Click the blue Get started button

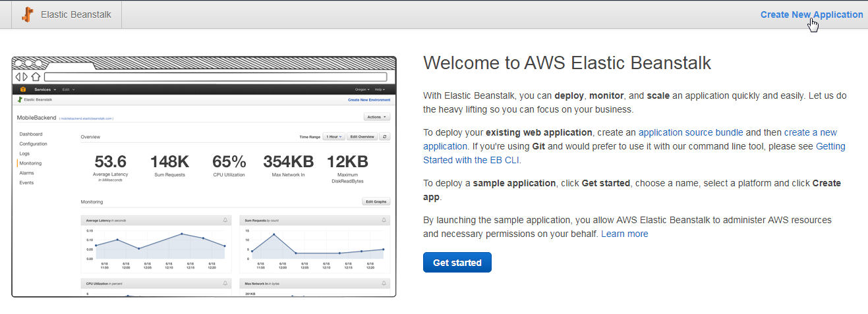point(457,263)
